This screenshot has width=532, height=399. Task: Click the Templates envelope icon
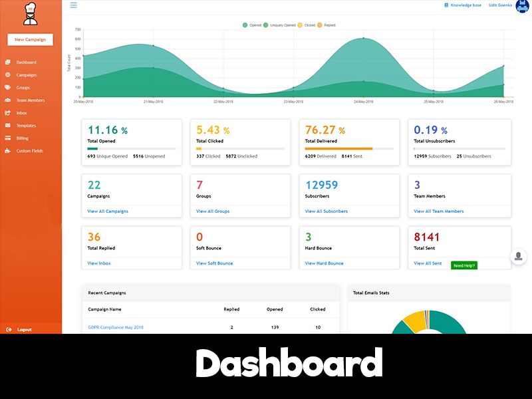(8, 125)
